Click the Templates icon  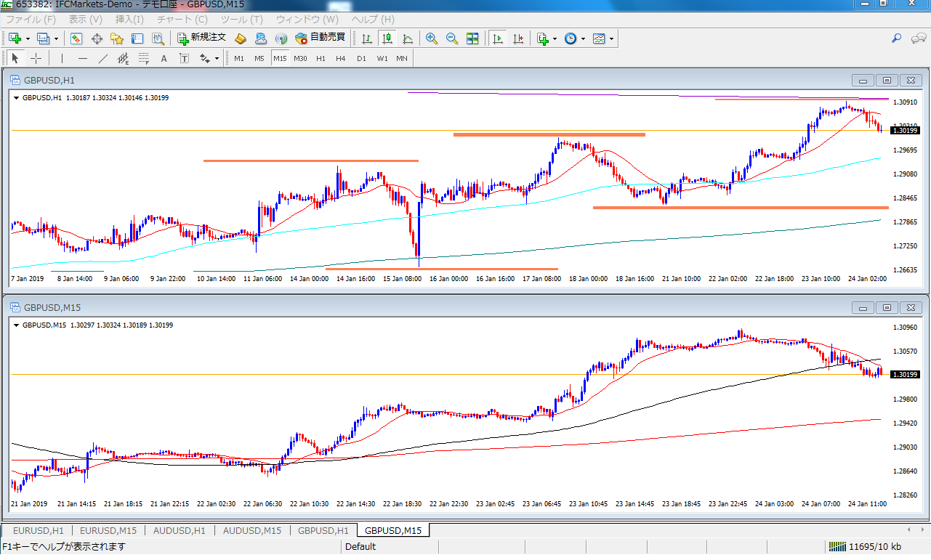tap(599, 38)
